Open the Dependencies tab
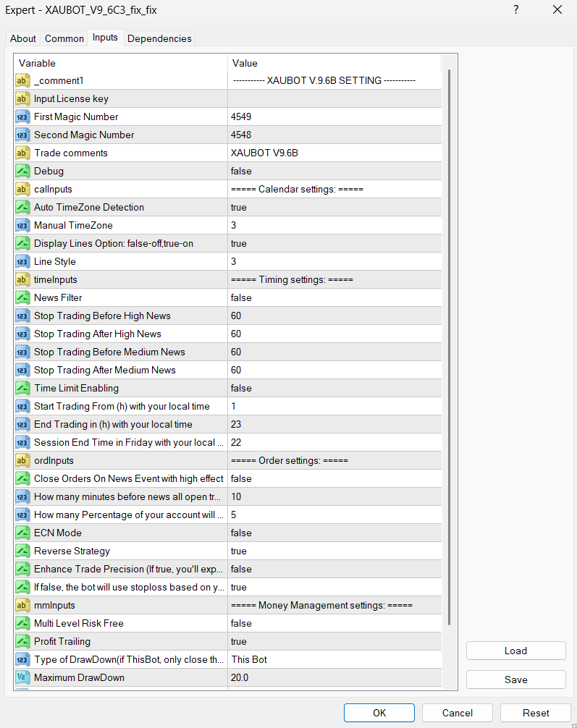 click(x=159, y=38)
